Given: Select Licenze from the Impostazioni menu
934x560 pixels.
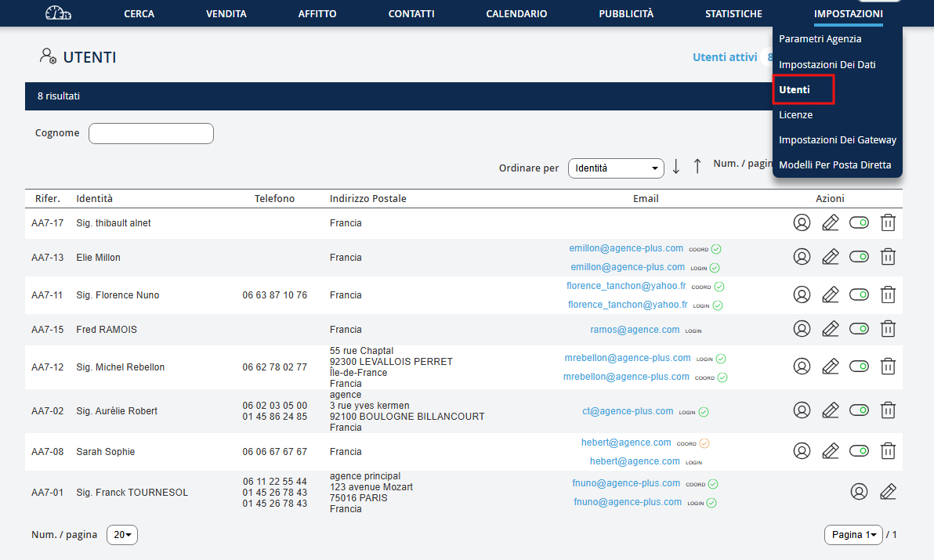Looking at the screenshot, I should 795,115.
